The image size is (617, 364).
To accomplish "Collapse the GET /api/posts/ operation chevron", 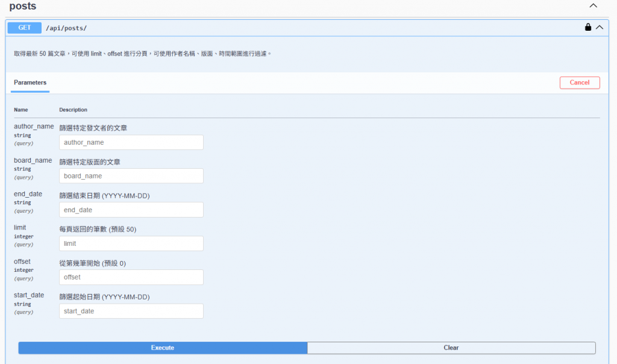I will 600,28.
